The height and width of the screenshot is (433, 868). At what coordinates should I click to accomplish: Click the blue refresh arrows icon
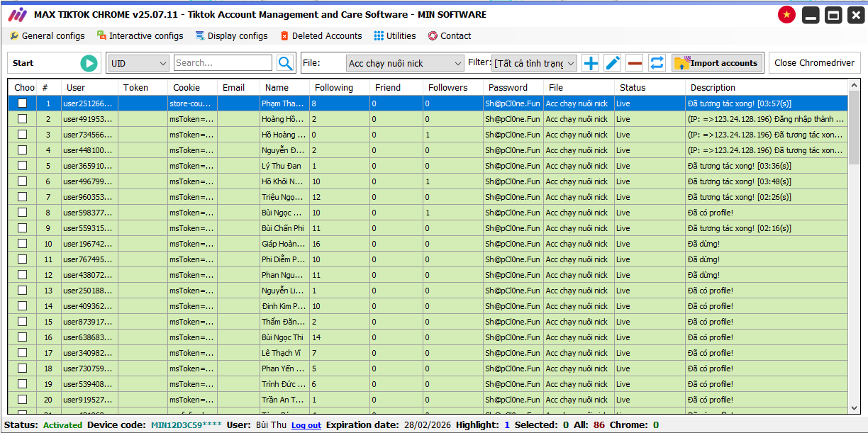pyautogui.click(x=657, y=63)
